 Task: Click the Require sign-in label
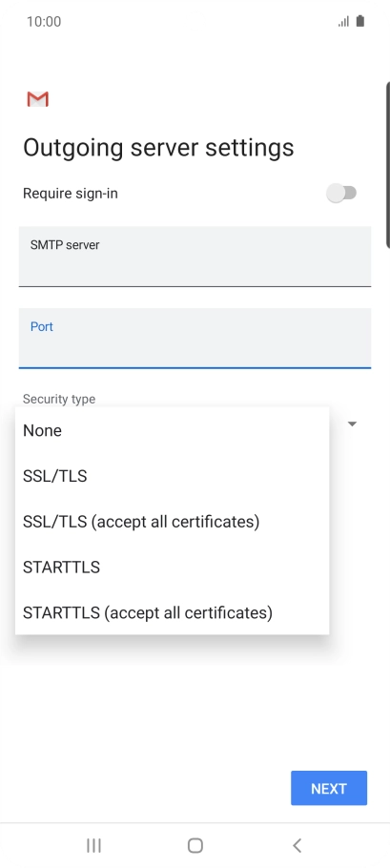click(71, 194)
